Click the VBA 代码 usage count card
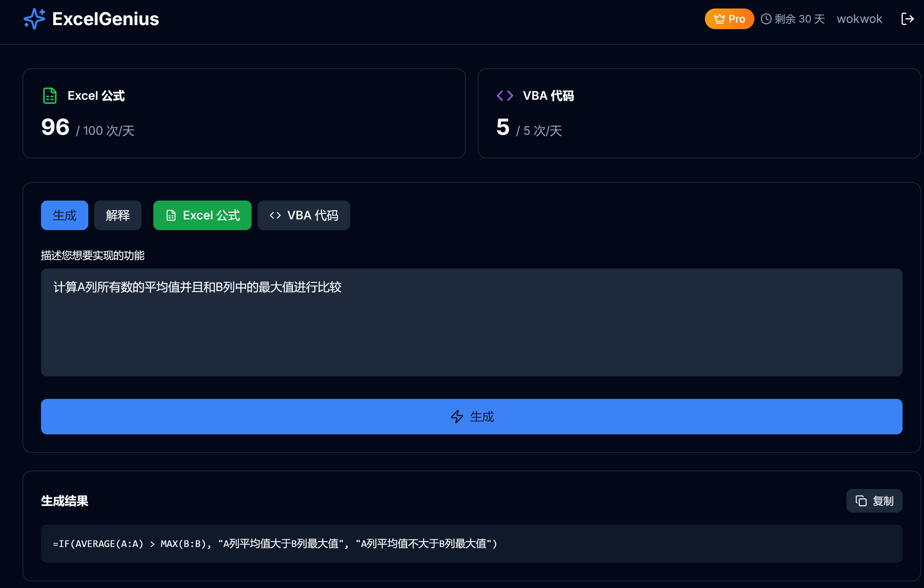 click(698, 113)
